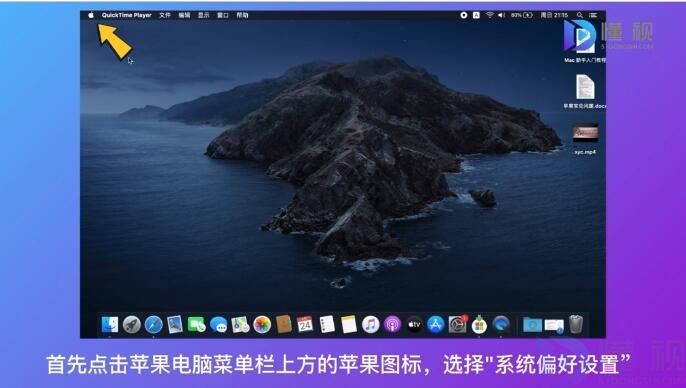Open the Apple menu

point(91,15)
